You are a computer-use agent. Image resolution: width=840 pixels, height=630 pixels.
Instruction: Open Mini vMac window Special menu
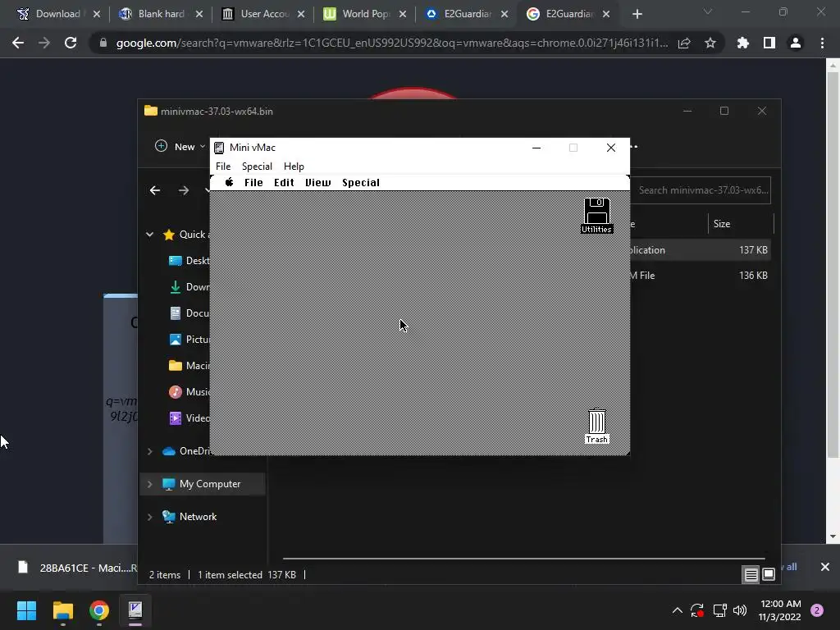[257, 166]
